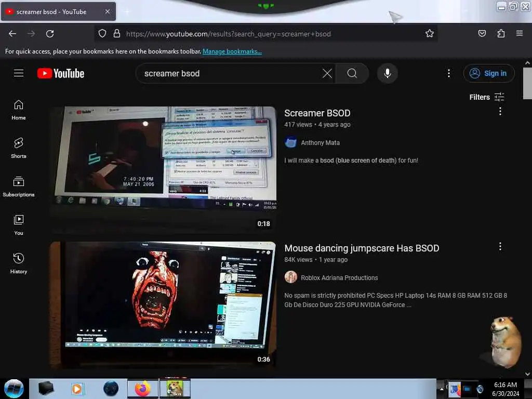Click Mouse dancing jumpscare Has BSOD title

pos(362,248)
